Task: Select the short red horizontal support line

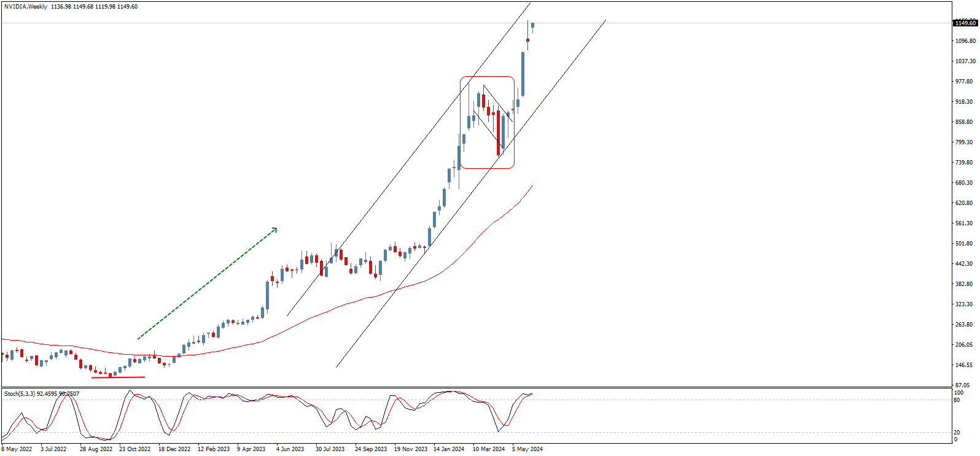Action: (118, 377)
